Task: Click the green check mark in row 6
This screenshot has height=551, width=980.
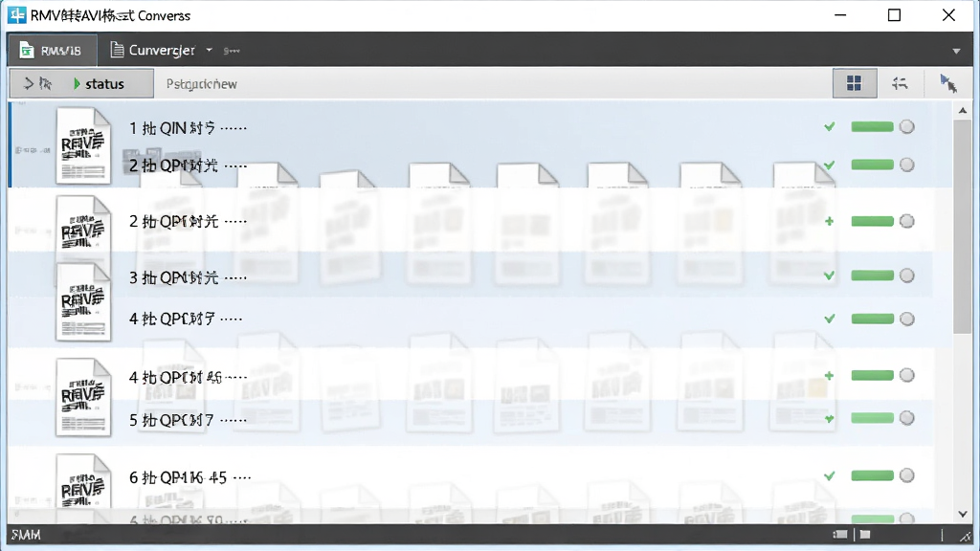Action: click(x=830, y=475)
